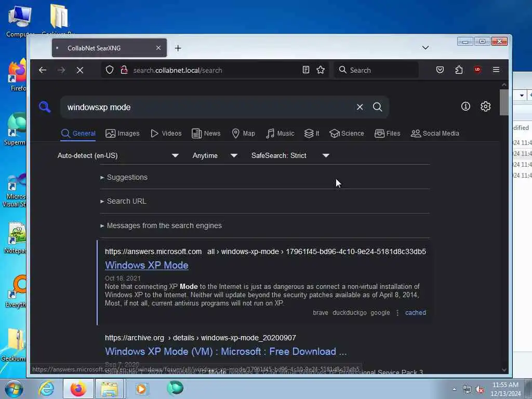
Task: Expand the Search URL section
Action: [123, 201]
